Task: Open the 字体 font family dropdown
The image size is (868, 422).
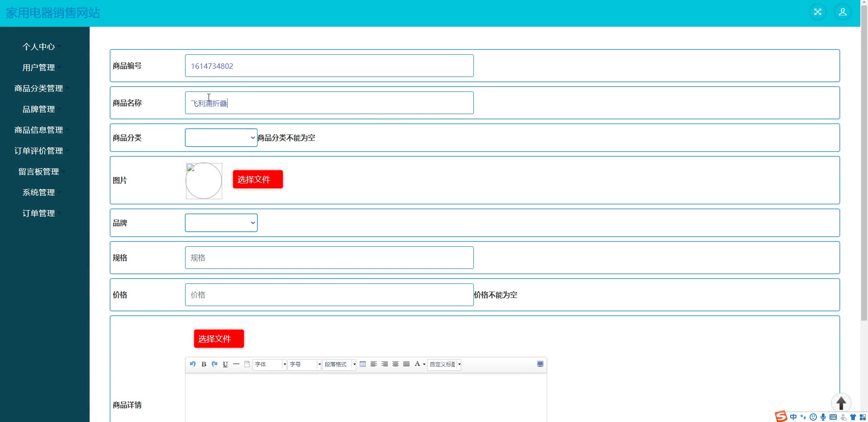Action: tap(270, 364)
